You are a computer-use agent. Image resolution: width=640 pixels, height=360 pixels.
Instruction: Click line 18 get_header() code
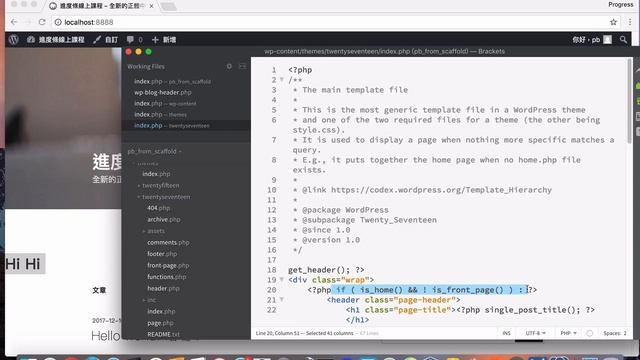click(326, 270)
